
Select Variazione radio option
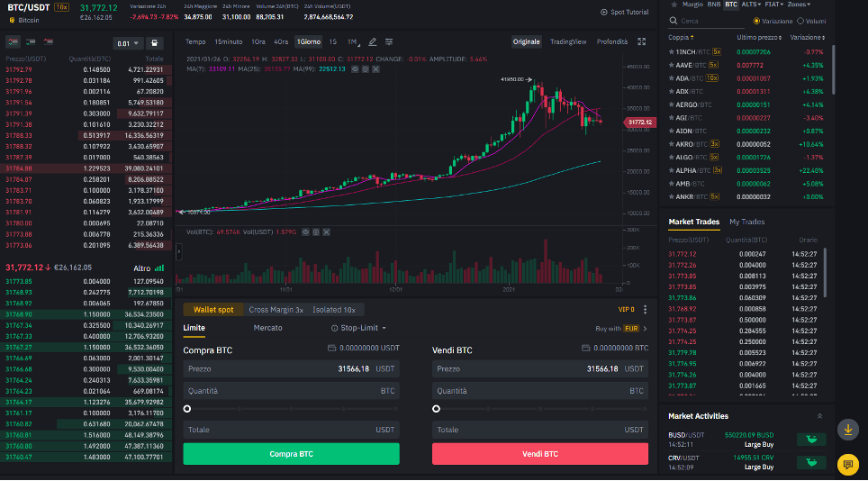click(756, 21)
